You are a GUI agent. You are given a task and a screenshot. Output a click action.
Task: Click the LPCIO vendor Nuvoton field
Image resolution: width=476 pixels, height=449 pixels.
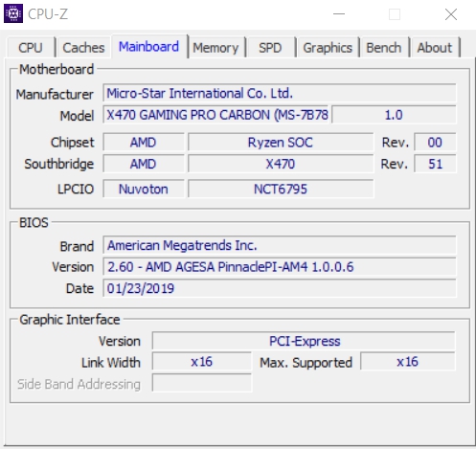tap(144, 189)
